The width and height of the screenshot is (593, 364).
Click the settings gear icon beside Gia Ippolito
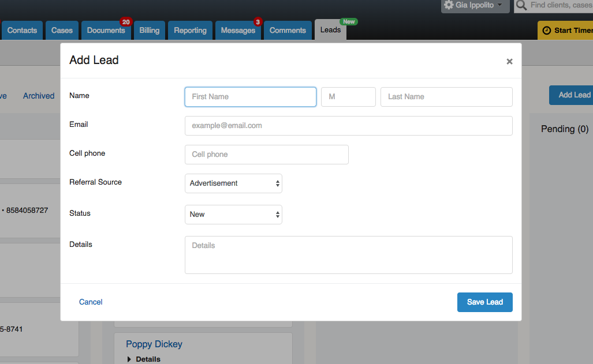[449, 5]
